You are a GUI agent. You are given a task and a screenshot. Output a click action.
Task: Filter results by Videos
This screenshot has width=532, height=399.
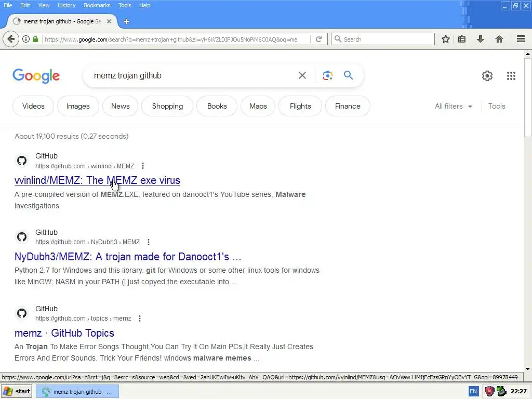[x=33, y=106]
